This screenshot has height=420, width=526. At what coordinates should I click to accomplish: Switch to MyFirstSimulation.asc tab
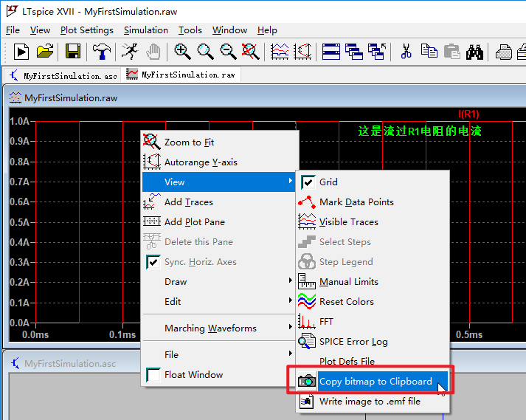click(x=63, y=75)
